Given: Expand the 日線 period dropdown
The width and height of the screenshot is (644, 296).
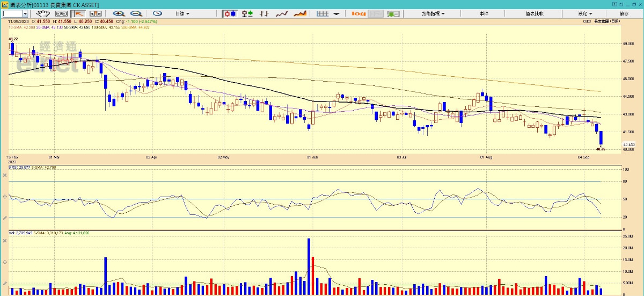Looking at the screenshot, I should point(182,13).
